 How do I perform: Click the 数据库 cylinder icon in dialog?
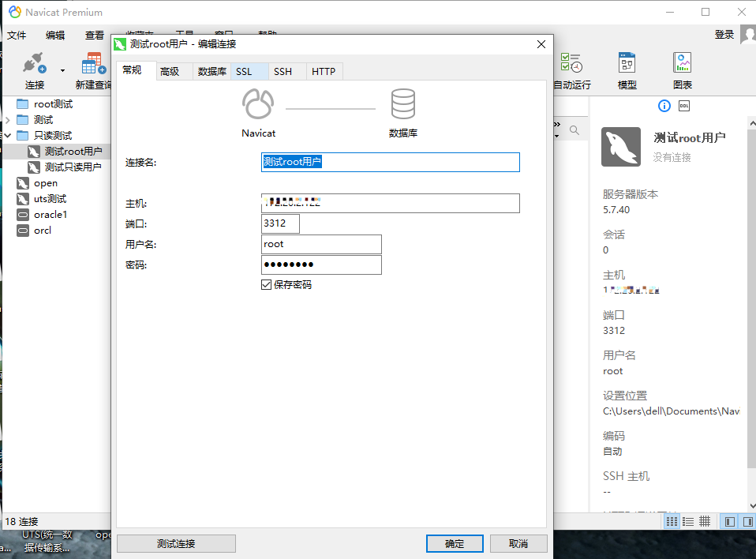[403, 103]
